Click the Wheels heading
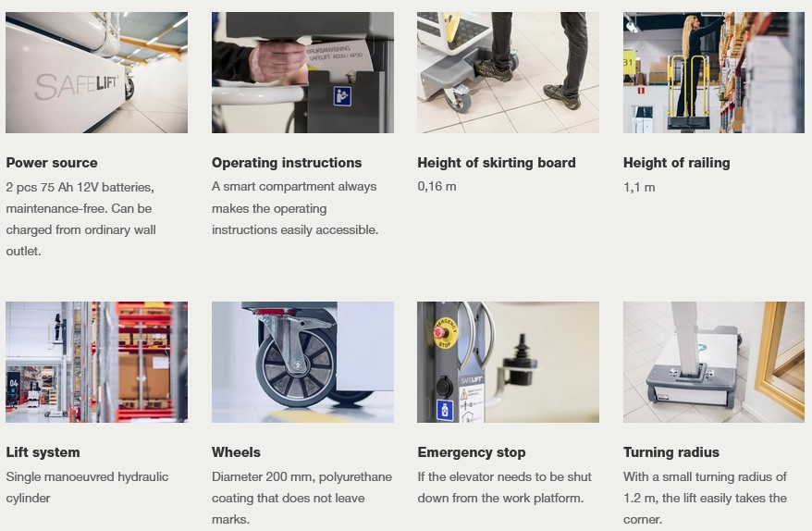The width and height of the screenshot is (812, 531). 236,452
